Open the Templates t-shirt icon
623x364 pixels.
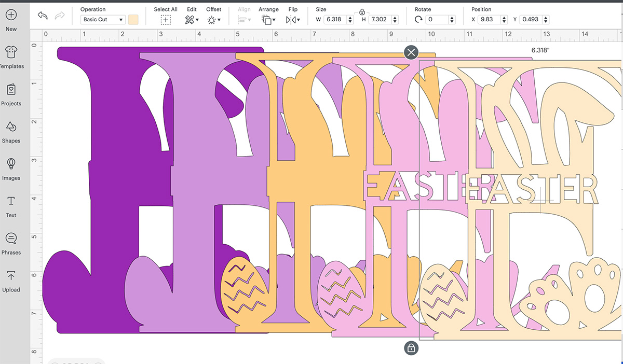click(11, 52)
